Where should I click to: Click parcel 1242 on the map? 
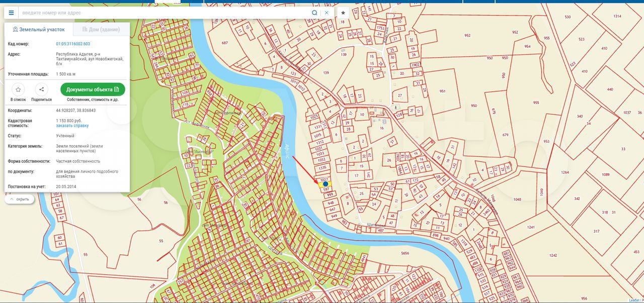tap(553, 255)
